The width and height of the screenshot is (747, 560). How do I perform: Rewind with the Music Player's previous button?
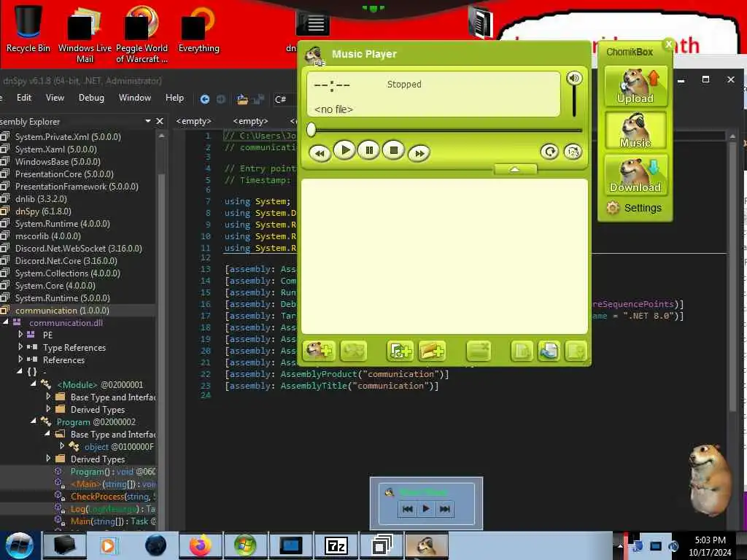click(320, 153)
